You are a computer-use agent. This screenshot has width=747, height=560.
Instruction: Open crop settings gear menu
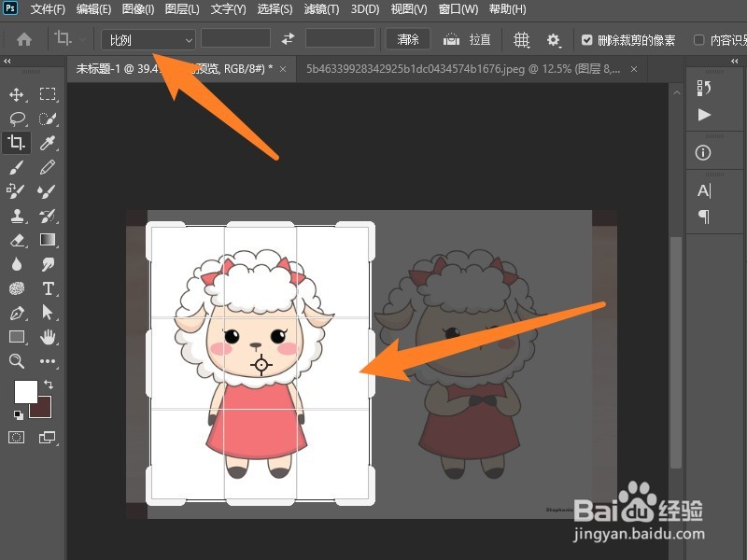click(x=553, y=40)
